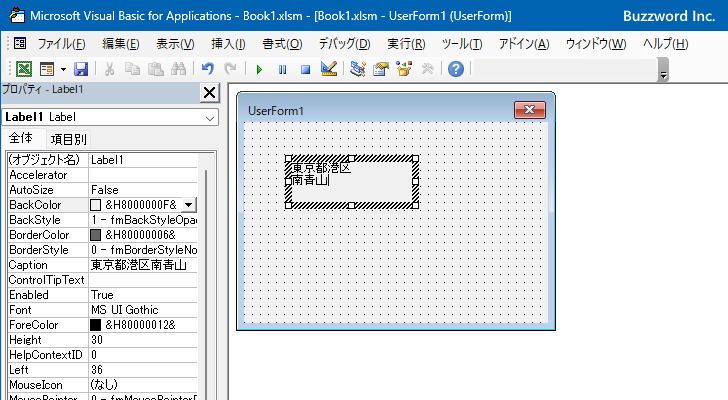Screen dimensions: 728x400
Task: Click the Insert UserForm toolbar icon
Action: point(47,69)
